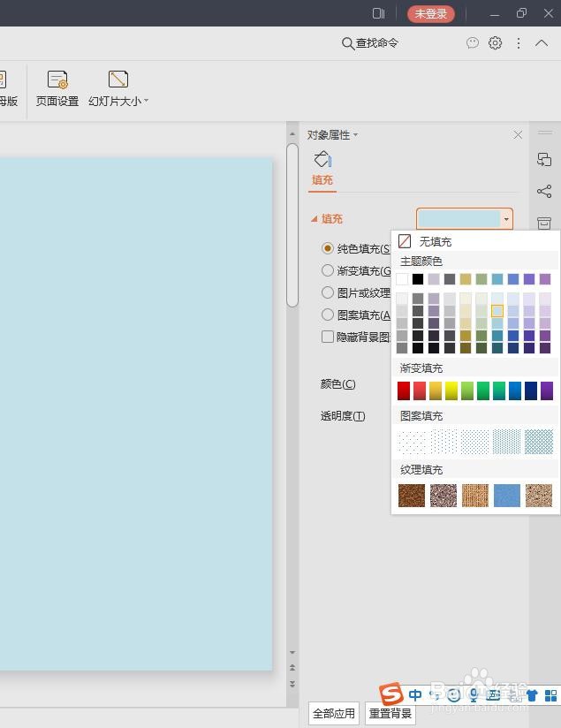Image resolution: width=561 pixels, height=728 pixels.
Task: Click previous slide double-arrow below scrollbar
Action: pyautogui.click(x=292, y=668)
